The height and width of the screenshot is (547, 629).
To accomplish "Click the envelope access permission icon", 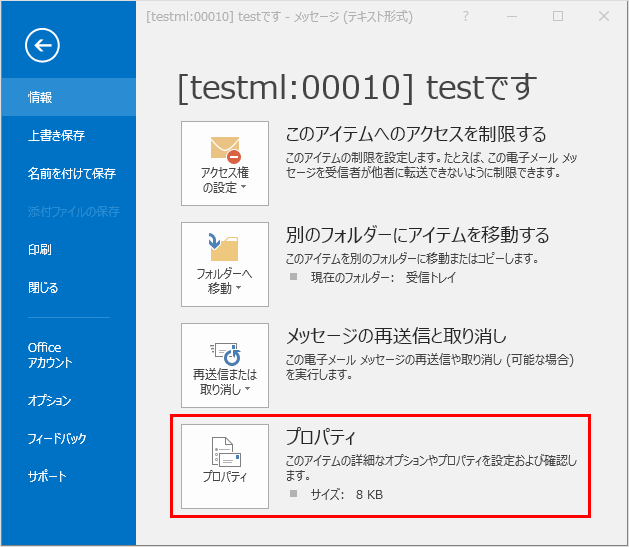I will 225,150.
